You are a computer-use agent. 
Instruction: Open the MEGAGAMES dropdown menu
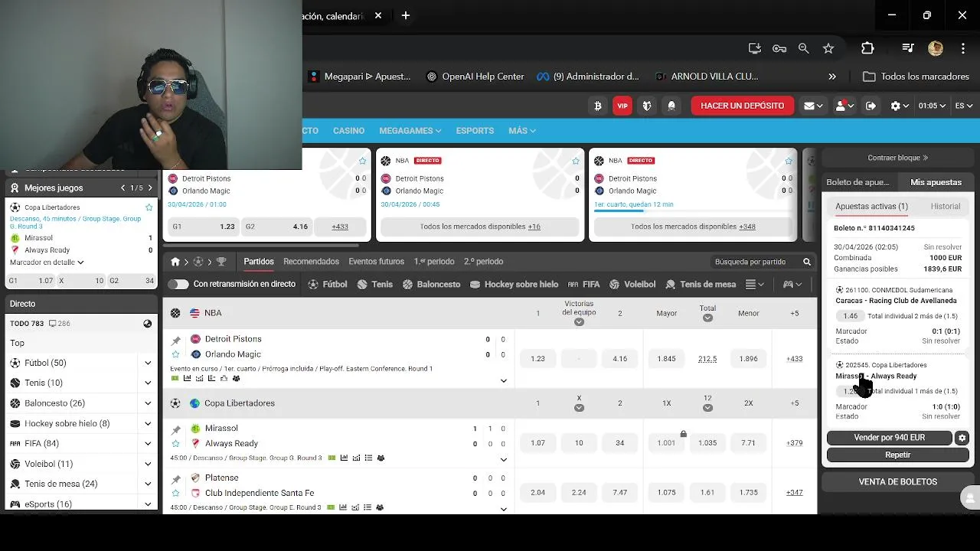click(410, 131)
